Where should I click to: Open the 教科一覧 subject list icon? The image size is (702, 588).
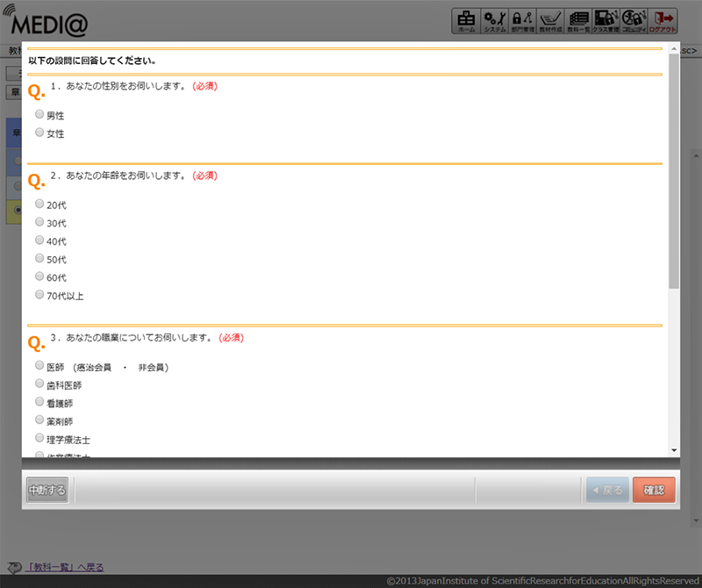click(577, 21)
